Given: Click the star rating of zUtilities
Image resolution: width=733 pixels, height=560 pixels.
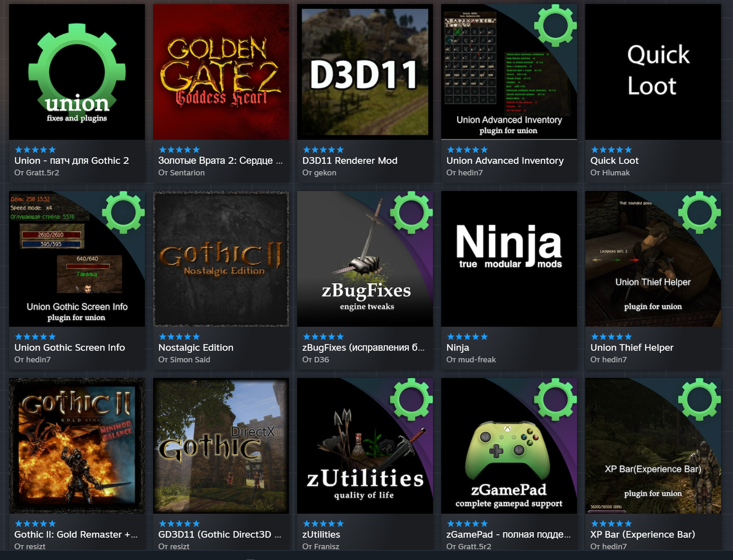Looking at the screenshot, I should click(x=323, y=524).
